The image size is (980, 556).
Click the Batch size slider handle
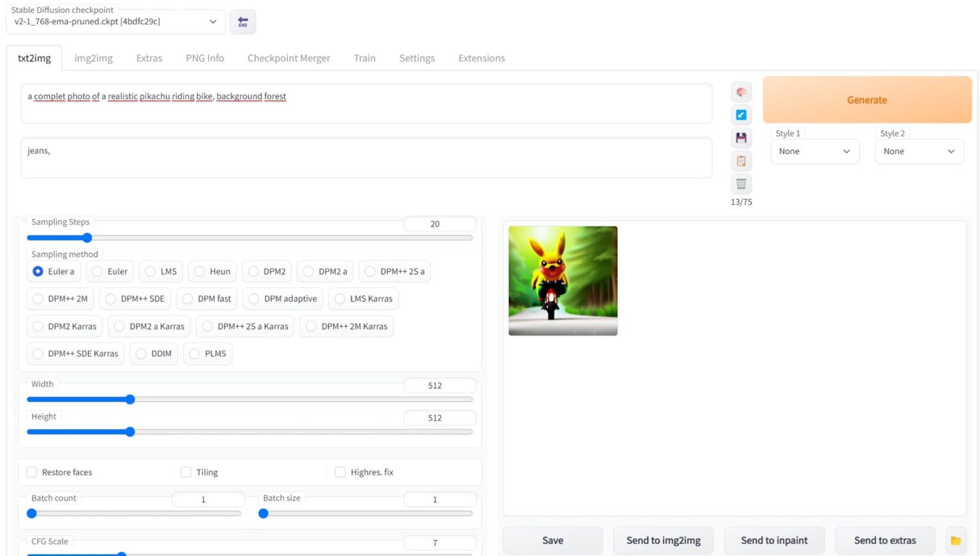264,513
